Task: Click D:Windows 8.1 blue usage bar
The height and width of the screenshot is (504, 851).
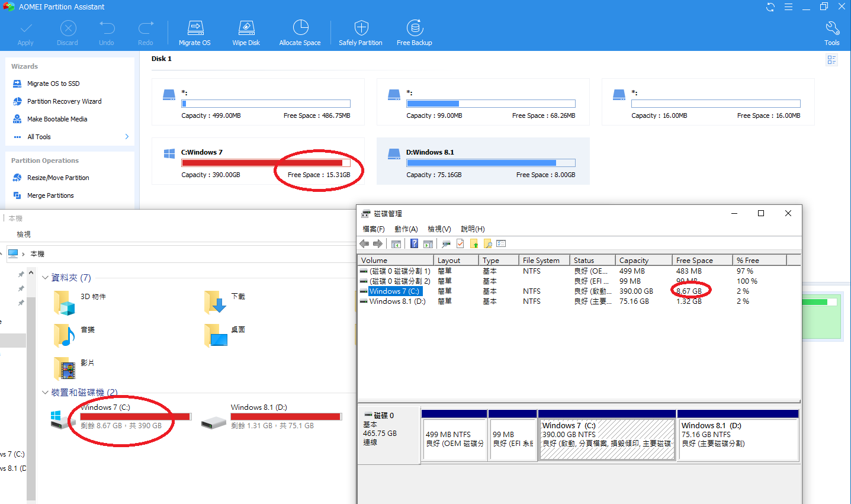Action: point(491,163)
